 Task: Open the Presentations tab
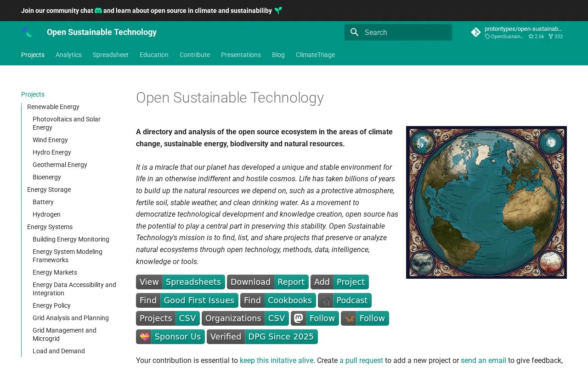(x=241, y=55)
